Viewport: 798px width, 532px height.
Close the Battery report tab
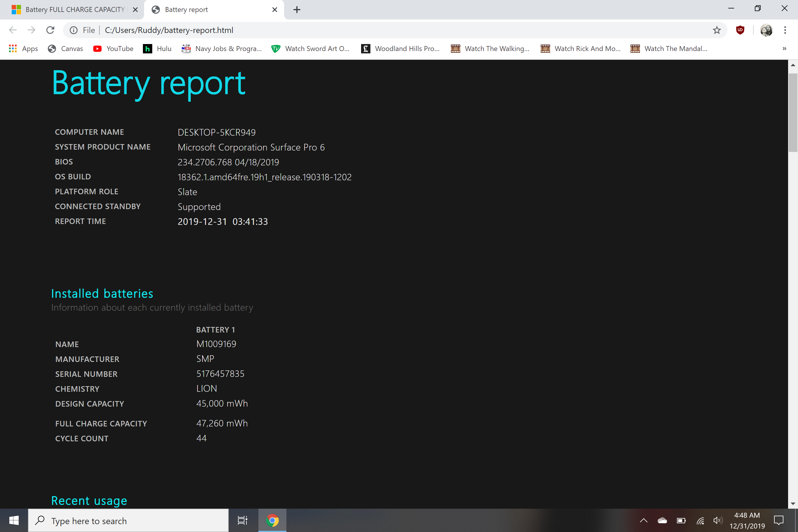pyautogui.click(x=274, y=10)
